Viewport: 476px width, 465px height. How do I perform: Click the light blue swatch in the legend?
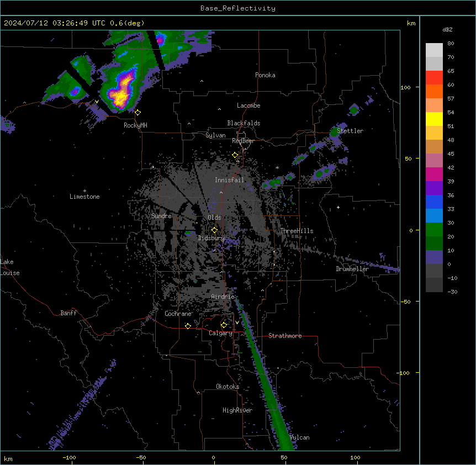coord(434,215)
